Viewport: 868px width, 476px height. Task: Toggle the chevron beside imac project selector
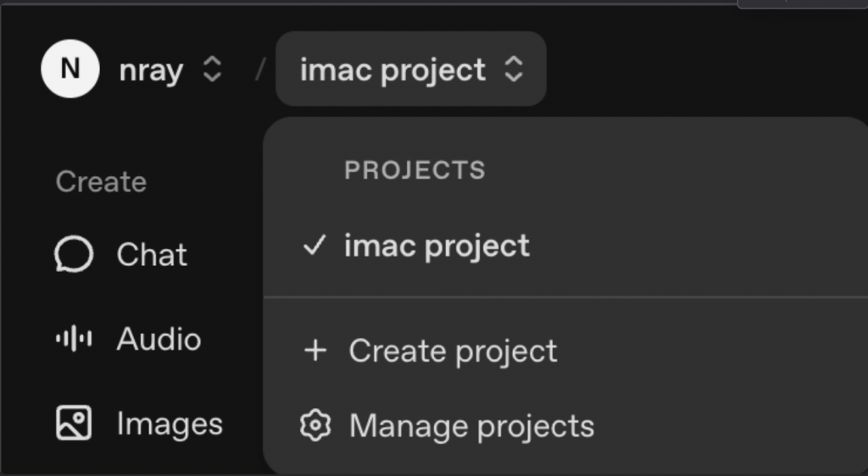[x=513, y=70]
